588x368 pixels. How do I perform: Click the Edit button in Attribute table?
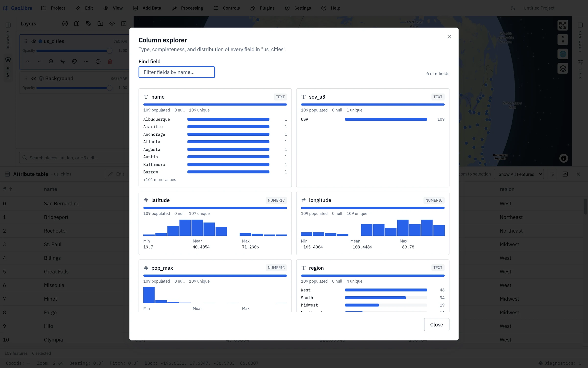coord(116,174)
